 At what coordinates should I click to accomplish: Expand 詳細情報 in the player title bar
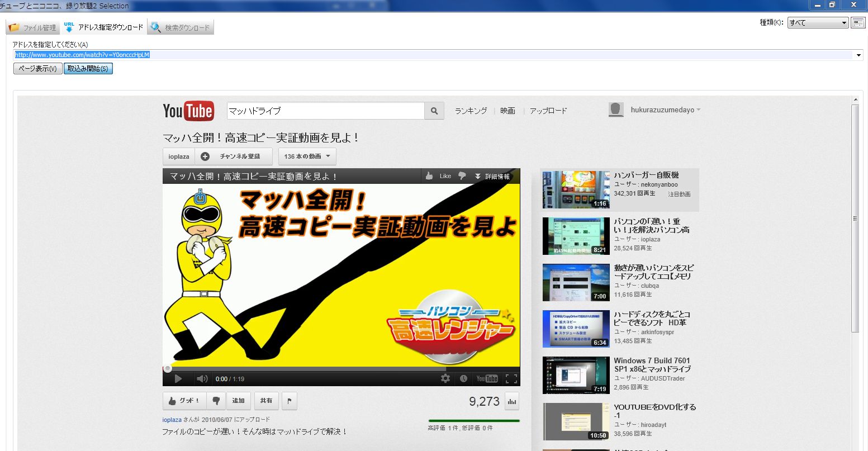(492, 176)
